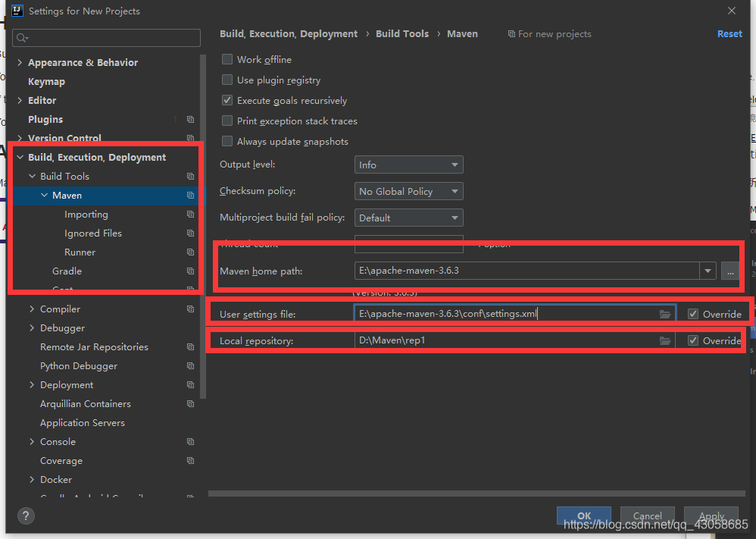Browse Maven home path with ellipsis button
Screen dimensions: 756x539
[730, 271]
